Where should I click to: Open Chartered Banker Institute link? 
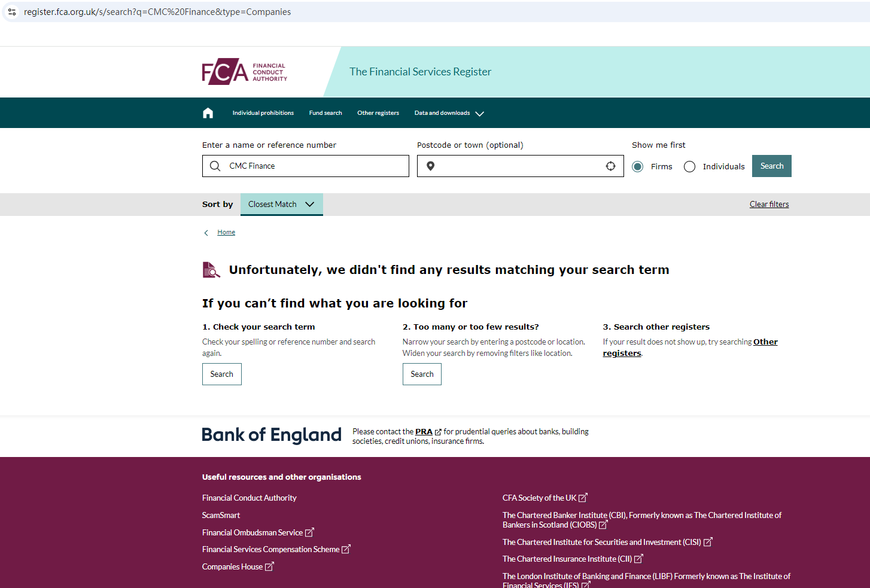(642, 520)
